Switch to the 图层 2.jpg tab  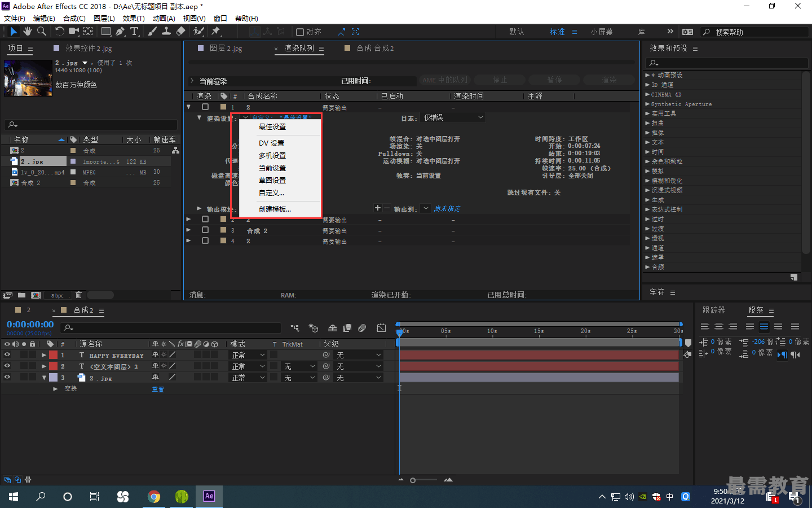[226, 49]
